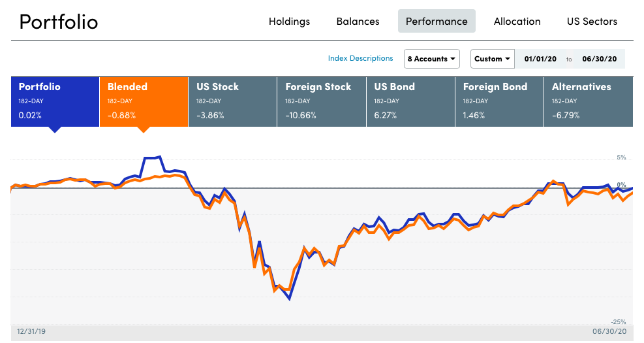The width and height of the screenshot is (644, 343).
Task: Select the Performance tab
Action: (437, 22)
